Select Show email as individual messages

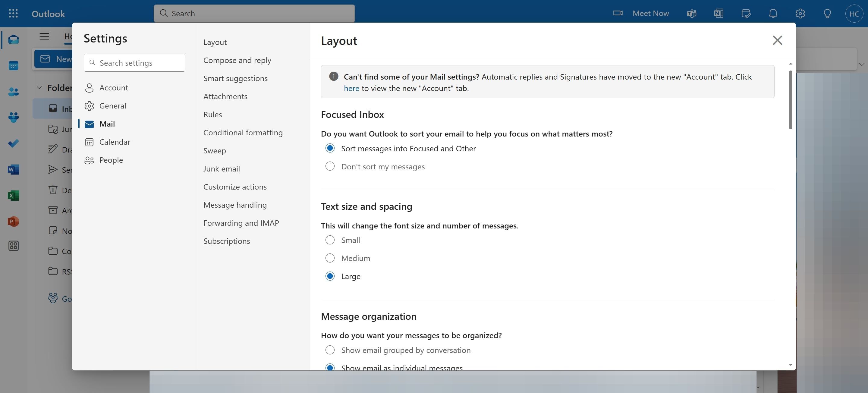[330, 367]
